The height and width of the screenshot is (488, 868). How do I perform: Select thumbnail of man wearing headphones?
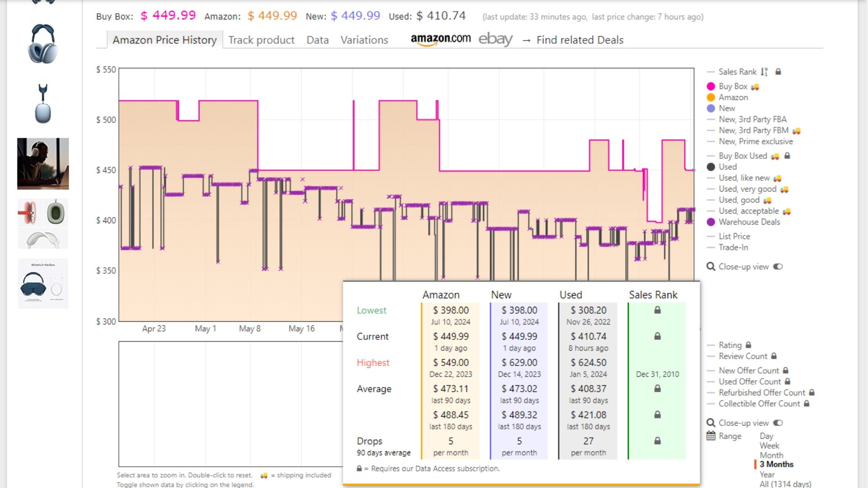click(x=43, y=164)
